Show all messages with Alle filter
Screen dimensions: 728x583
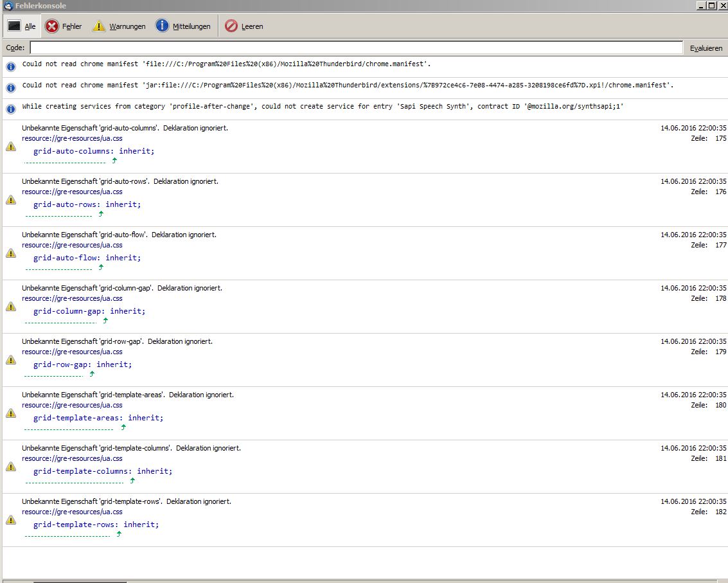22,26
